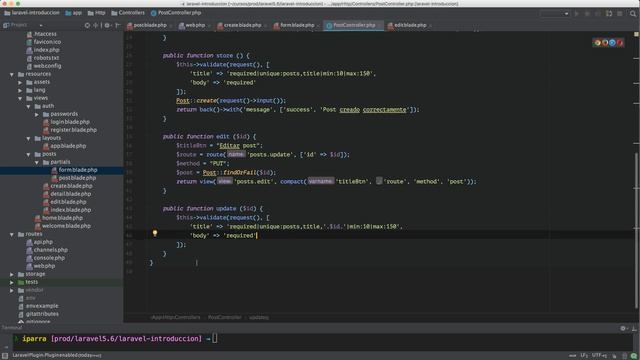Screen dimensions: 640x360
Task: Expand the passwords folder
Action: pyautogui.click(x=37, y=114)
